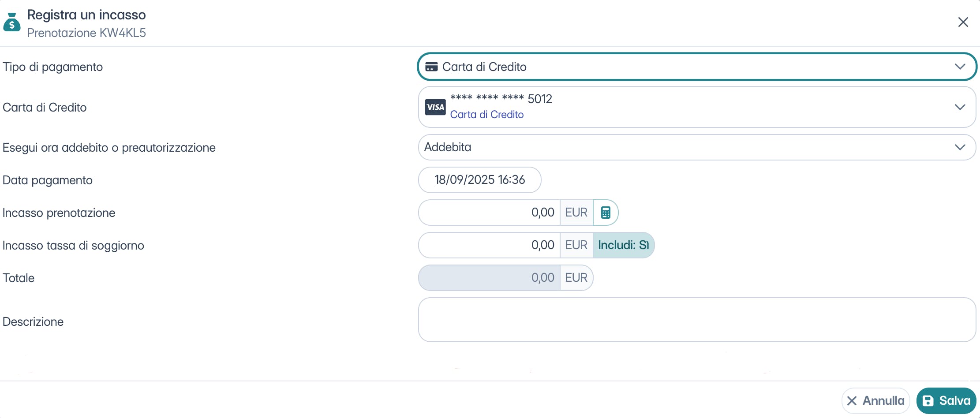Click the masked card number ending 5012

coord(501,99)
